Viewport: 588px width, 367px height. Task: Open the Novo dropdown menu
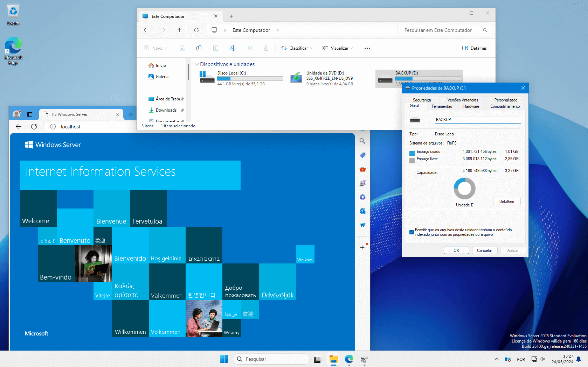(155, 48)
